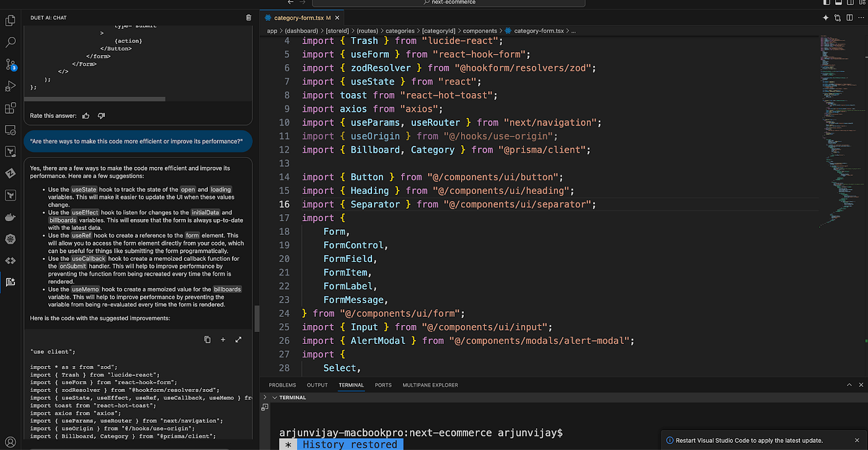
Task: Click the user question about code efficiency bubble
Action: 136,142
